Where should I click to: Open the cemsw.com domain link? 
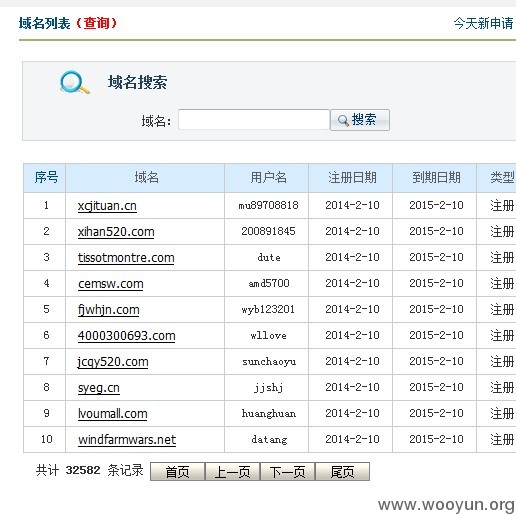[111, 284]
